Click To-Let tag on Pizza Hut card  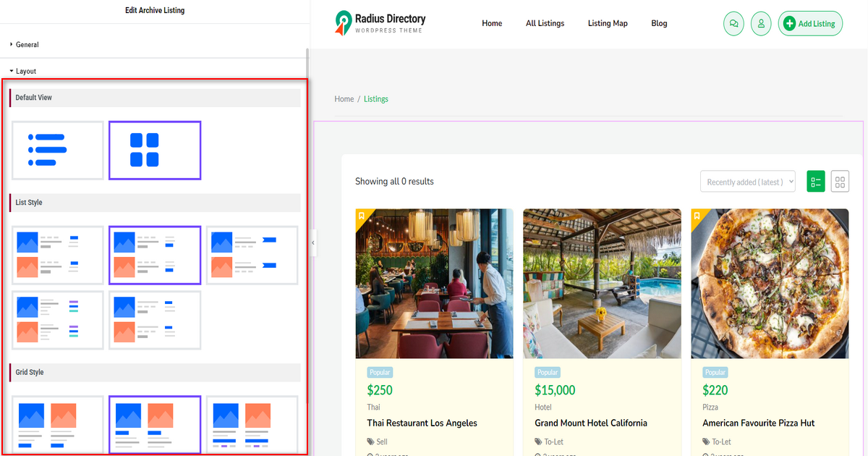pyautogui.click(x=717, y=442)
